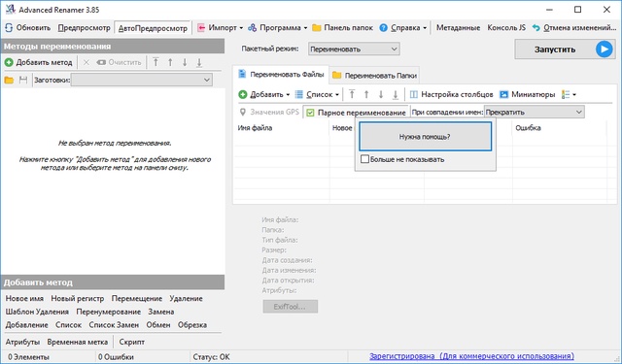Image resolution: width=622 pixels, height=364 pixels.
Task: Switch to Переименовать Папки tab
Action: pos(374,76)
